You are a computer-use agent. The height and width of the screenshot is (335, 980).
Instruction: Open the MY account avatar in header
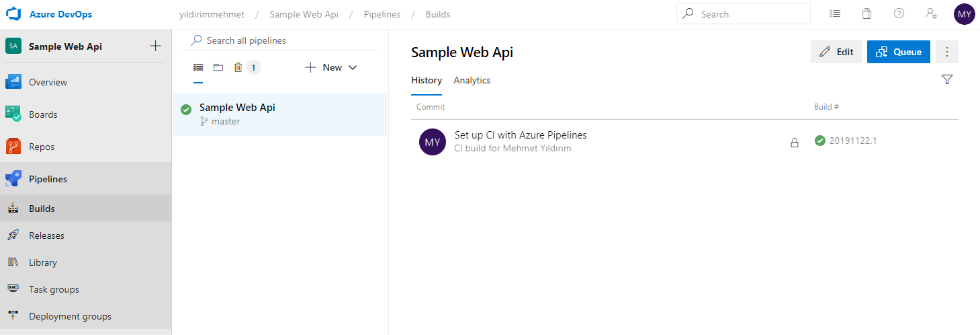pos(965,14)
